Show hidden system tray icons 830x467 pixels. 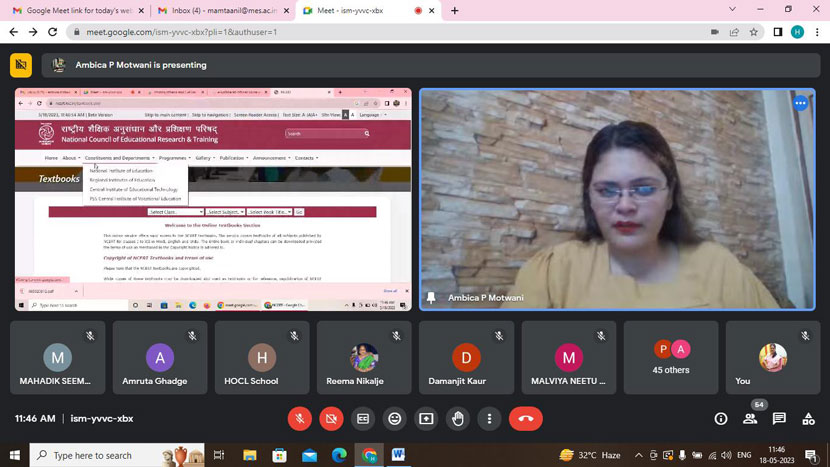pos(638,455)
